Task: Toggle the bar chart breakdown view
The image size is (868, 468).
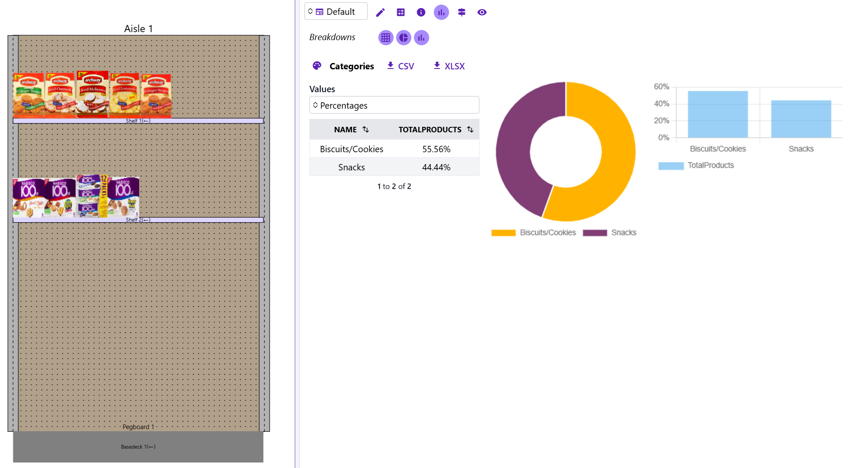Action: (421, 38)
